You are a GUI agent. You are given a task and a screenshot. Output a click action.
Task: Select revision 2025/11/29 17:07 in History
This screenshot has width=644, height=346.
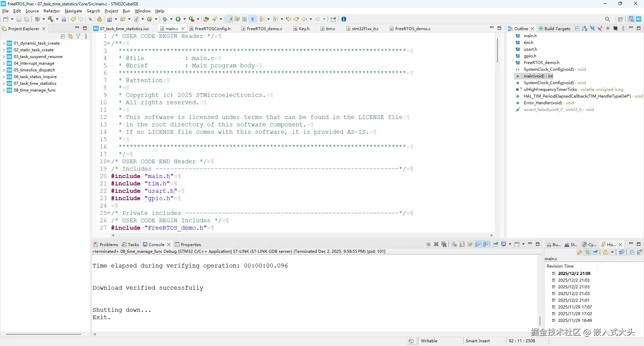coord(575,307)
